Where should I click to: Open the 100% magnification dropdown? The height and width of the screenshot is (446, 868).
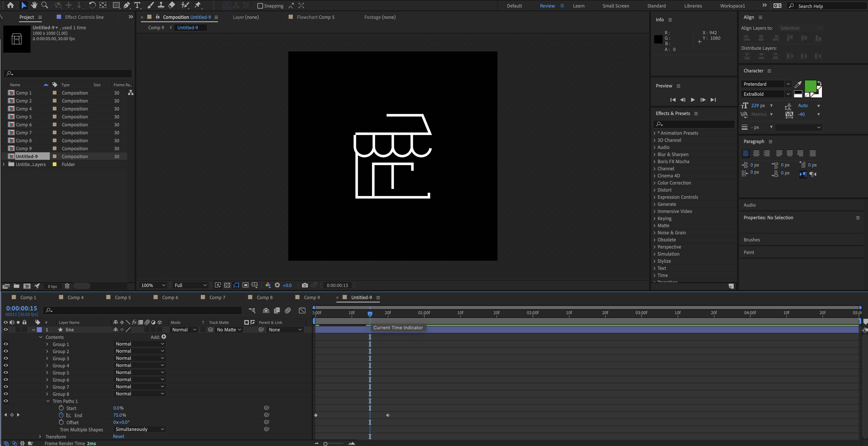(x=153, y=285)
